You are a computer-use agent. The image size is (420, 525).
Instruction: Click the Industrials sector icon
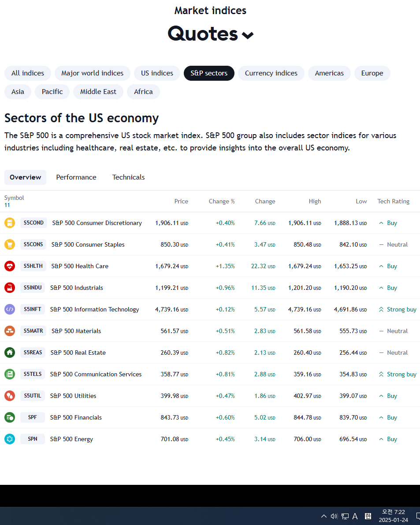[9, 288]
